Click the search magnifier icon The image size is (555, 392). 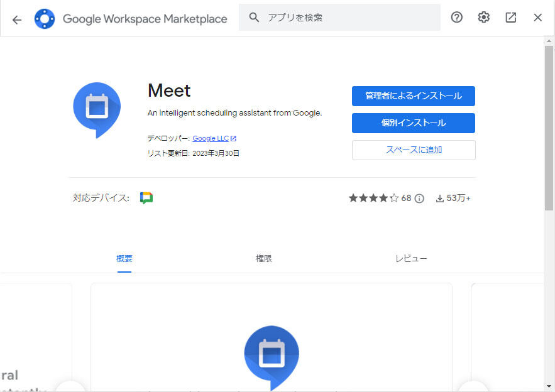254,17
